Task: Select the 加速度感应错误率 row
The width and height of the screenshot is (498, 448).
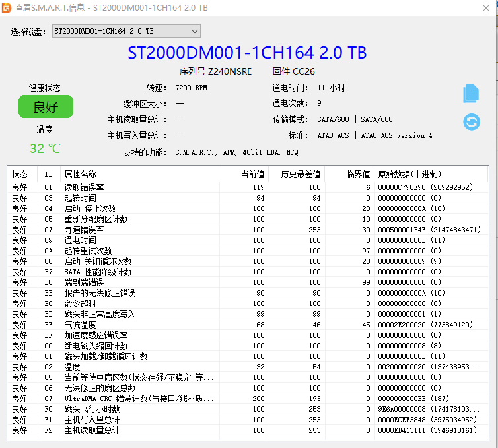Action: pos(248,335)
